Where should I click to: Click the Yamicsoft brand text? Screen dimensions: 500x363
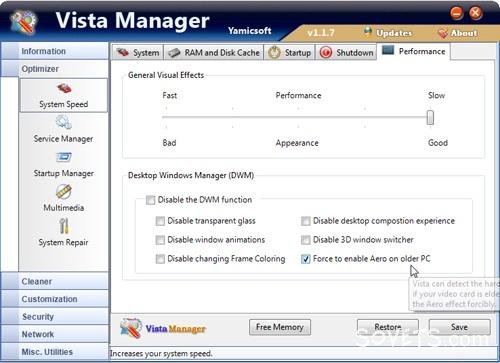250,31
